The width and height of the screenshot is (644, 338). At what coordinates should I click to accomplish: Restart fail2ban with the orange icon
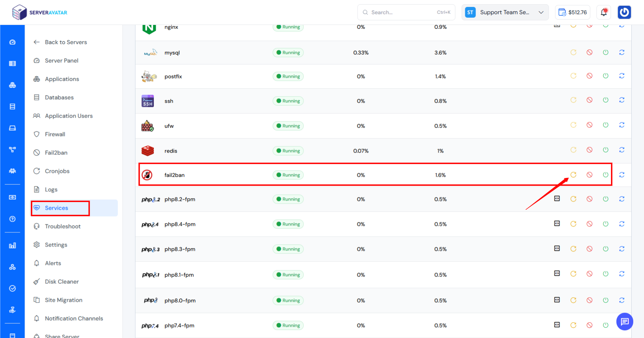click(x=573, y=175)
